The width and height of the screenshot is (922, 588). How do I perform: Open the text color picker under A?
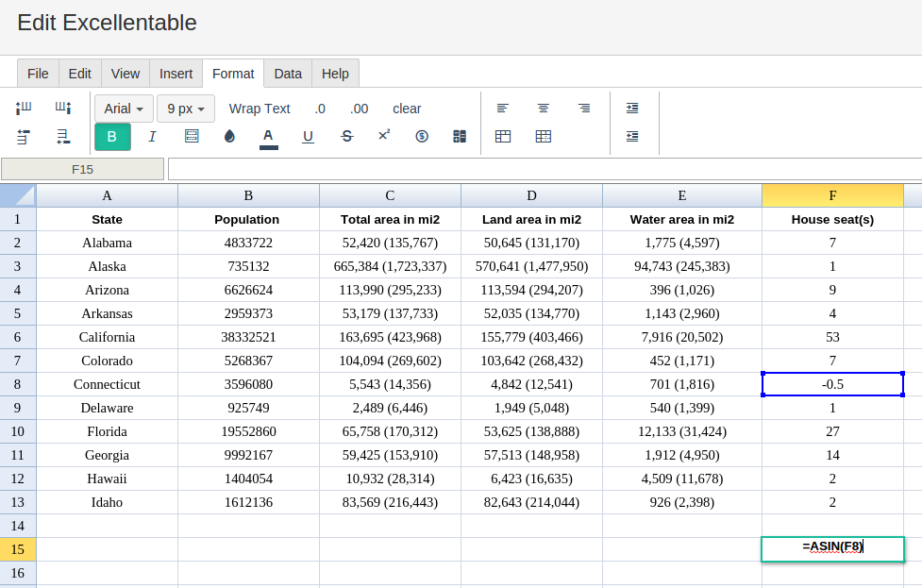coord(269,138)
